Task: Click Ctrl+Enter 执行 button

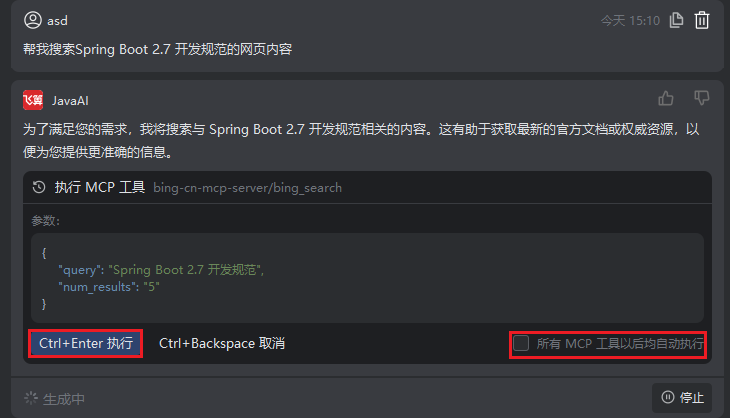Action: tap(86, 344)
